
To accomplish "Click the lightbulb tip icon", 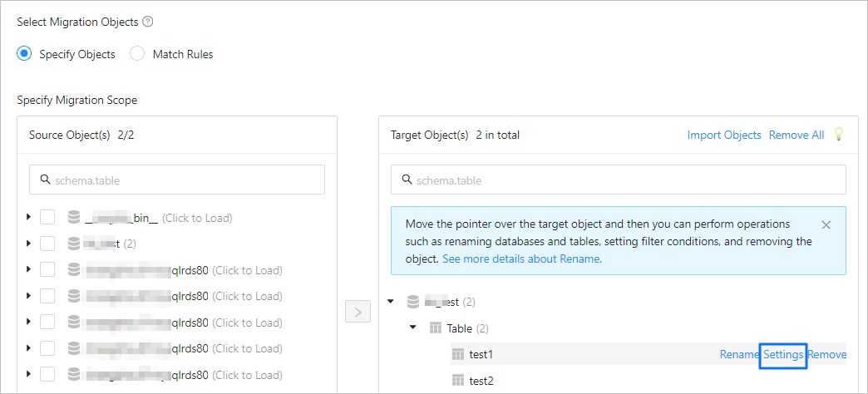I will pos(838,135).
